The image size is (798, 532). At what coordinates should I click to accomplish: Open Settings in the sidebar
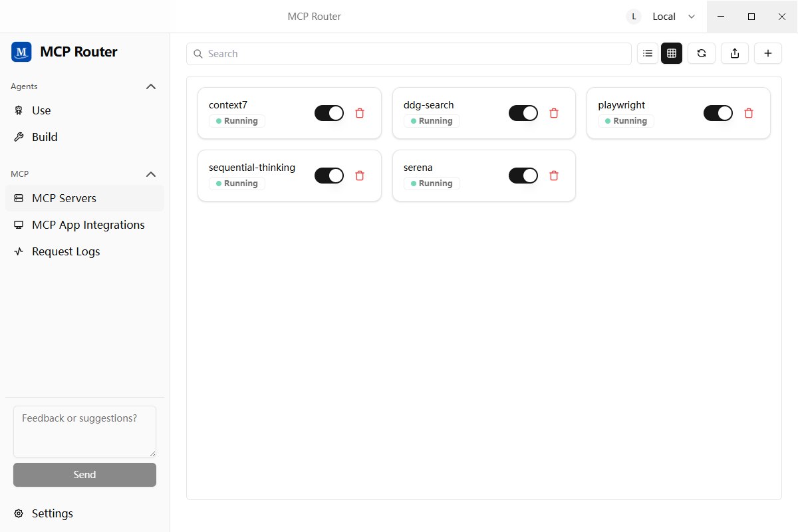tap(52, 513)
